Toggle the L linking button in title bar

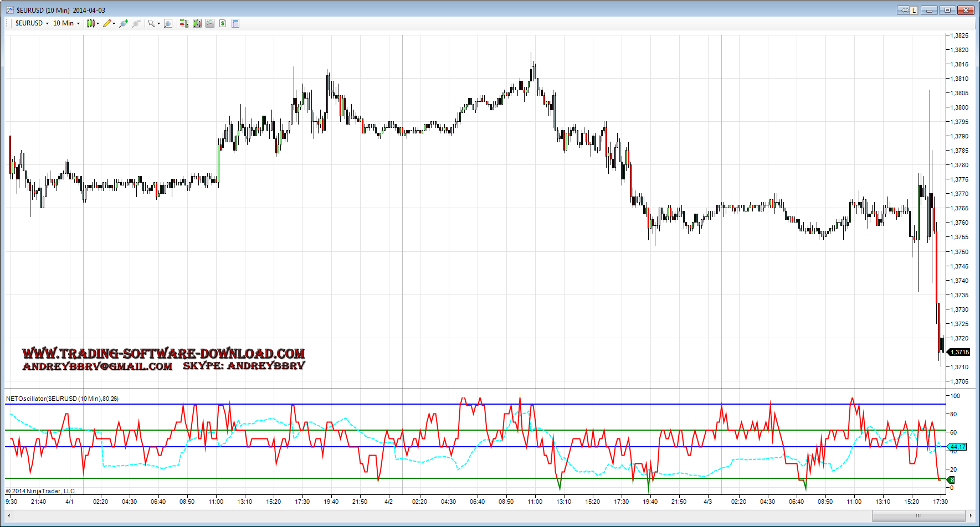pyautogui.click(x=914, y=10)
